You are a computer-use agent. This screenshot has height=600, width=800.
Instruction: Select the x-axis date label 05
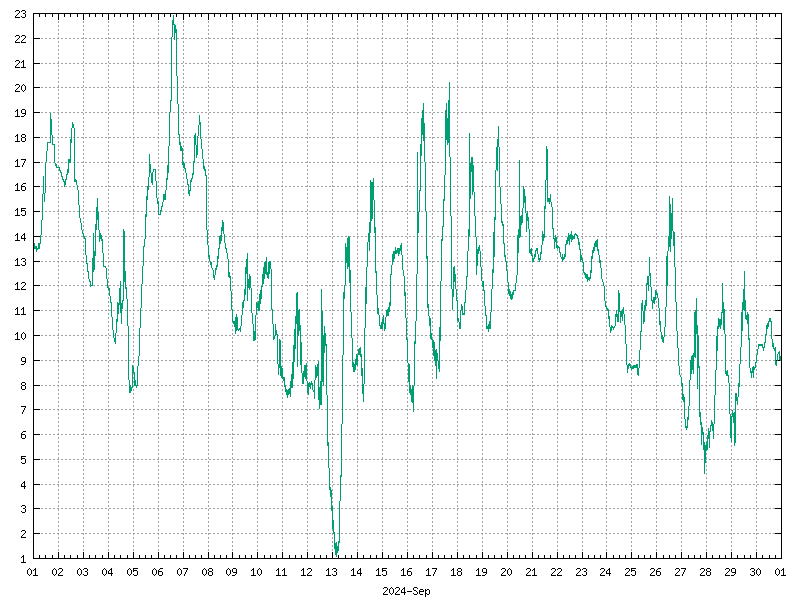pos(132,572)
